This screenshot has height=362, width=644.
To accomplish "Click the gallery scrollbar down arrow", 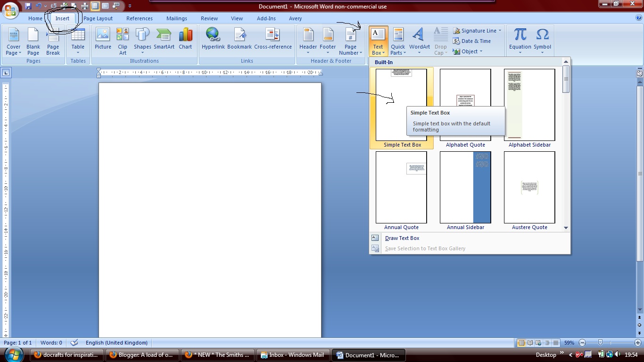I will (566, 228).
